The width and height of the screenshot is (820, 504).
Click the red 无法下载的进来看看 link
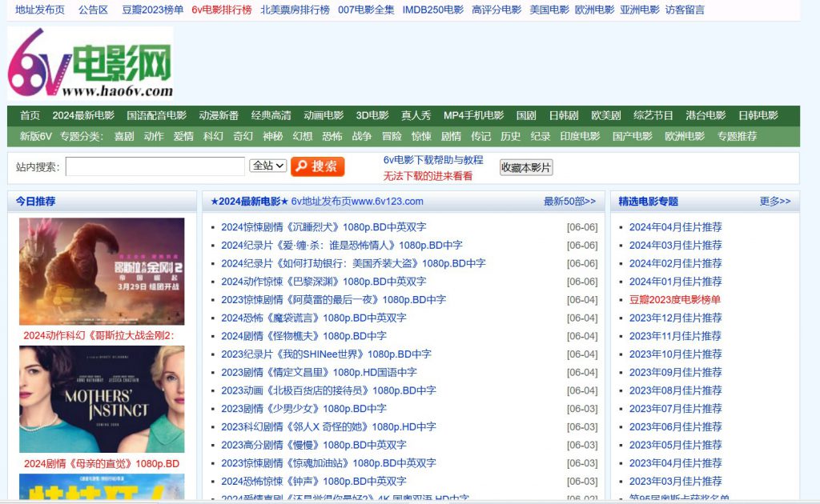[x=428, y=176]
